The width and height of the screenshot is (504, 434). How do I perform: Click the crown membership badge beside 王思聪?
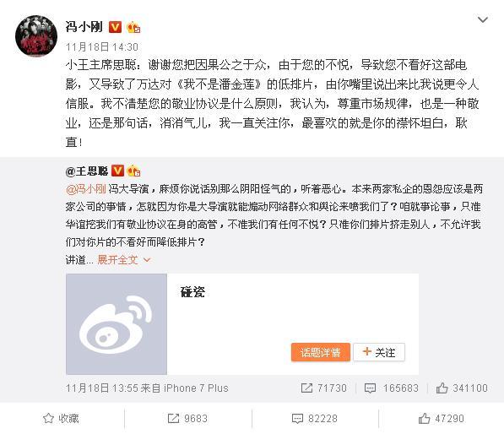pyautogui.click(x=133, y=171)
